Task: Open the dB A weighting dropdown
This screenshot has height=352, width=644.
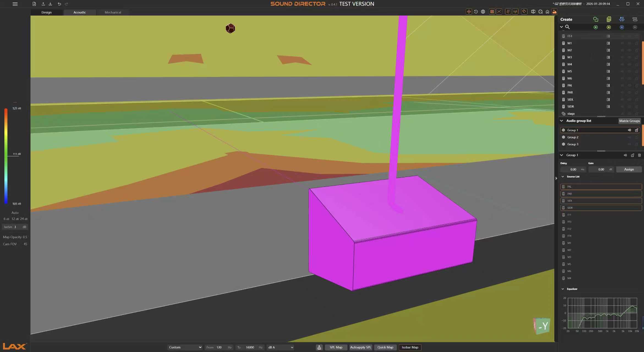Action: tap(280, 347)
